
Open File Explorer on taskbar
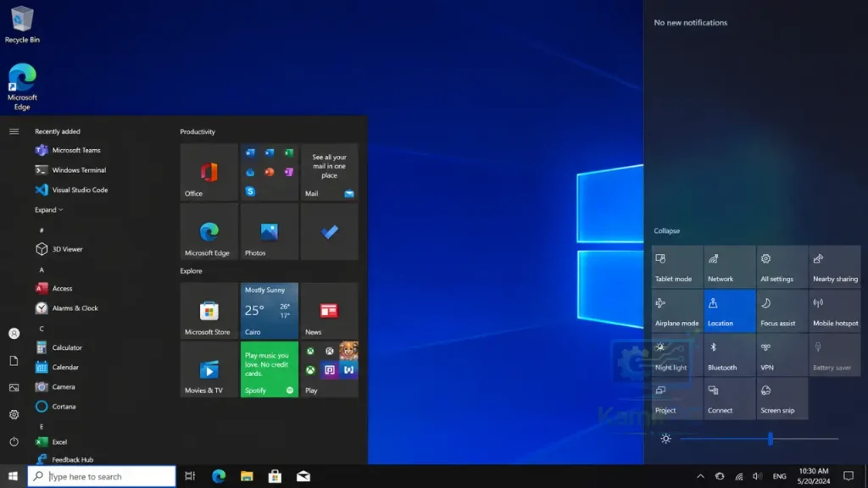[x=247, y=476]
